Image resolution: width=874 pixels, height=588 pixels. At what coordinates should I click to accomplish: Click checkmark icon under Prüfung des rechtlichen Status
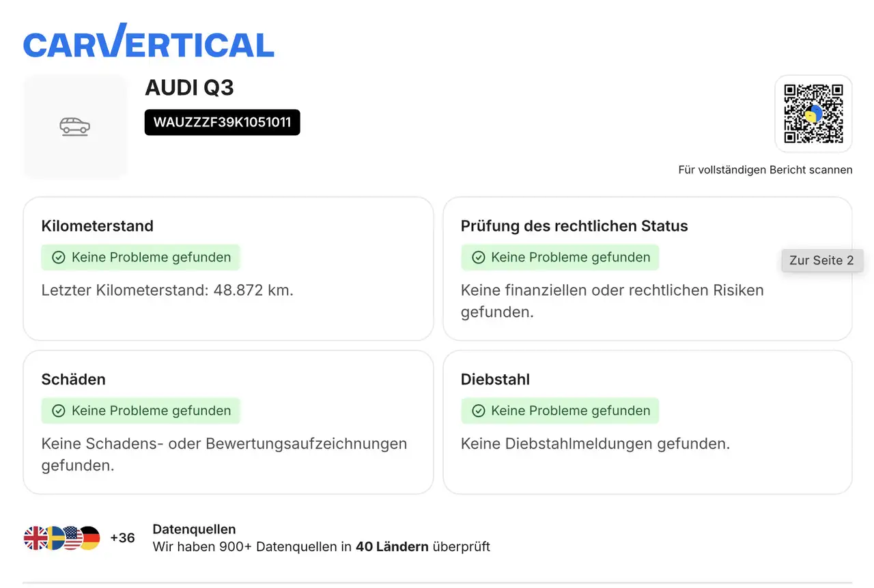(x=479, y=257)
